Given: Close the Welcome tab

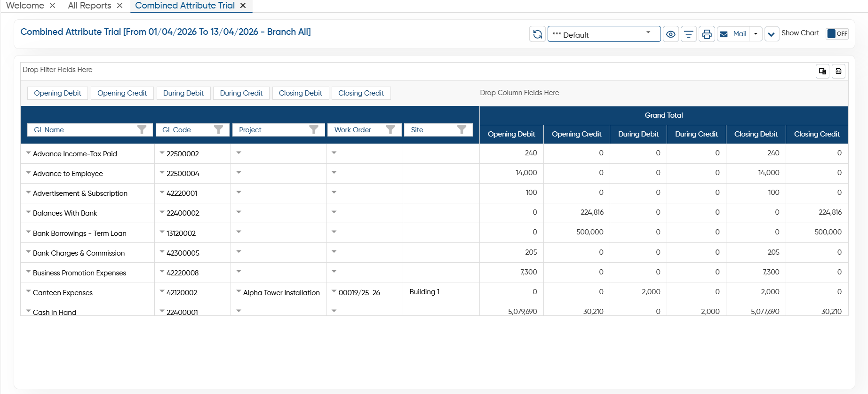Looking at the screenshot, I should coord(52,6).
